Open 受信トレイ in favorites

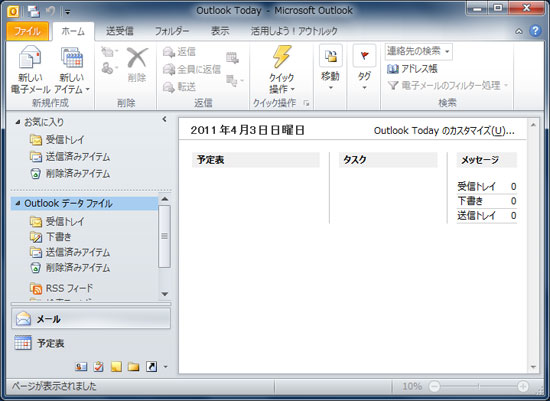57,140
